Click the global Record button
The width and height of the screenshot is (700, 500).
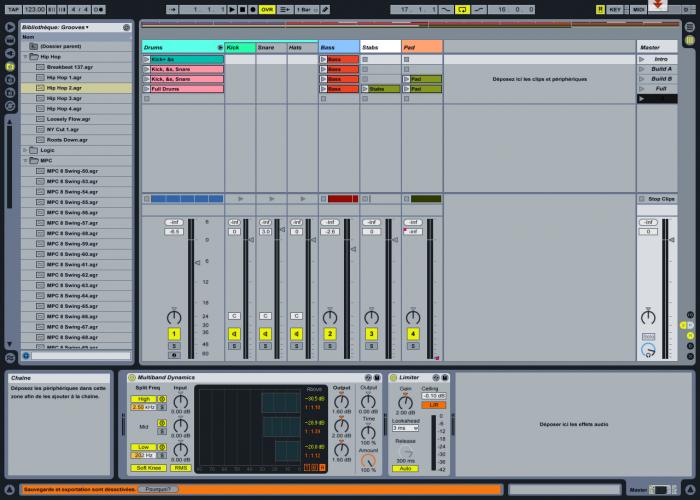pos(253,9)
